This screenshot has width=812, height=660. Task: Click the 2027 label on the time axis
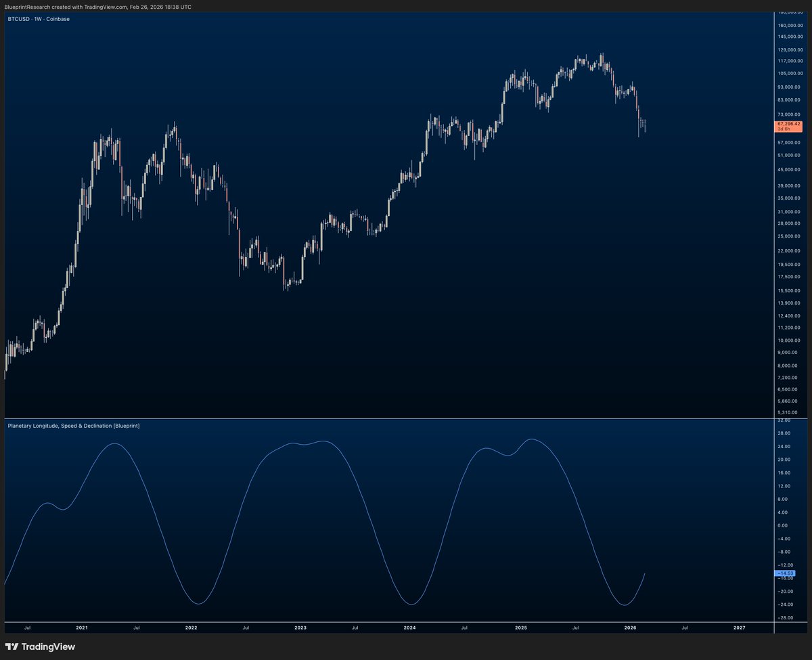(x=740, y=628)
